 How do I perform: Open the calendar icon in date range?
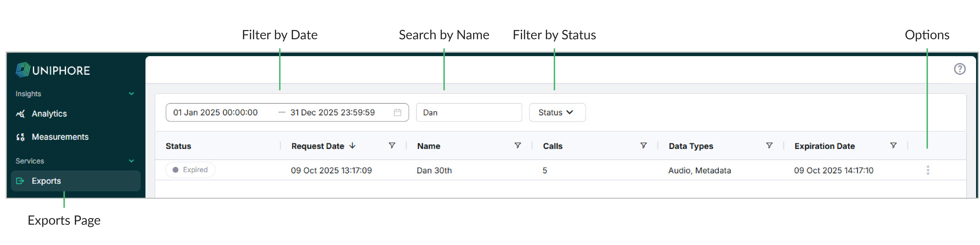(x=397, y=113)
